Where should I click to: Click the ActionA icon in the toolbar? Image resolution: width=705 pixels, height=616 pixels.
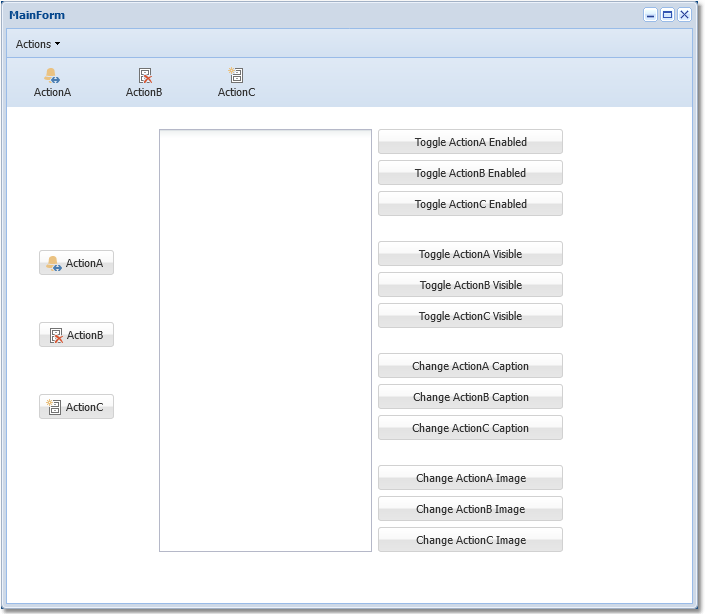tap(52, 76)
